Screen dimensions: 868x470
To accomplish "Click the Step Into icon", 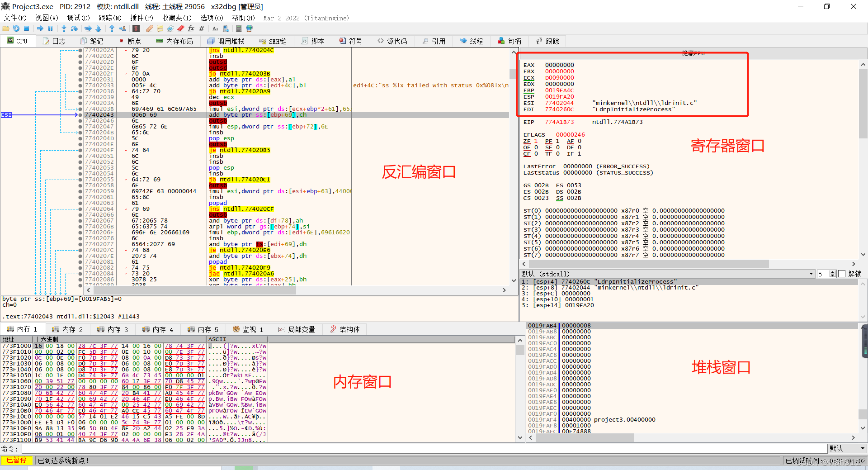I will coord(64,28).
